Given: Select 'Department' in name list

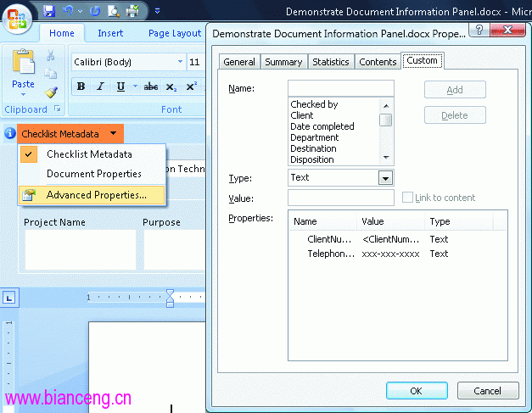Looking at the screenshot, I should click(333, 137).
